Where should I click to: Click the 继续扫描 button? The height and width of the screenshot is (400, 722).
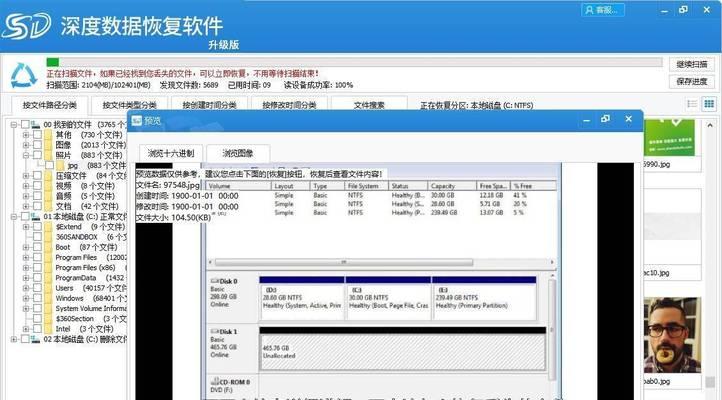pos(692,64)
